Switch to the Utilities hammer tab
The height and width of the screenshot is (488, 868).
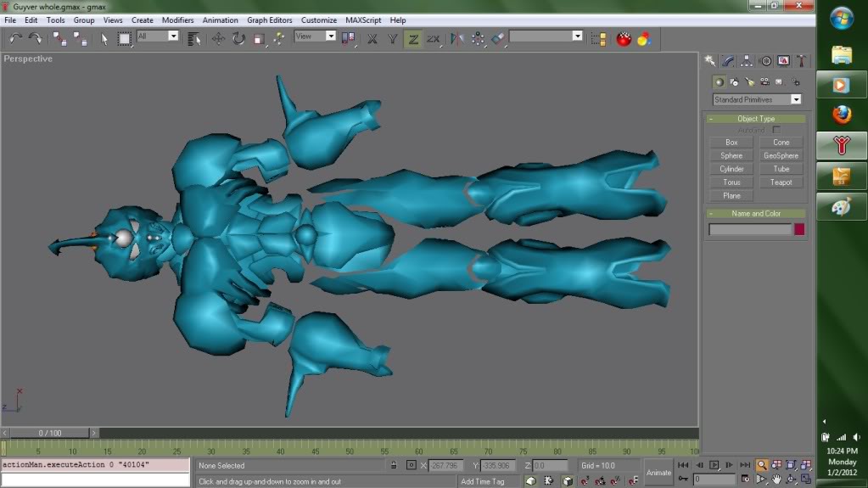click(801, 61)
